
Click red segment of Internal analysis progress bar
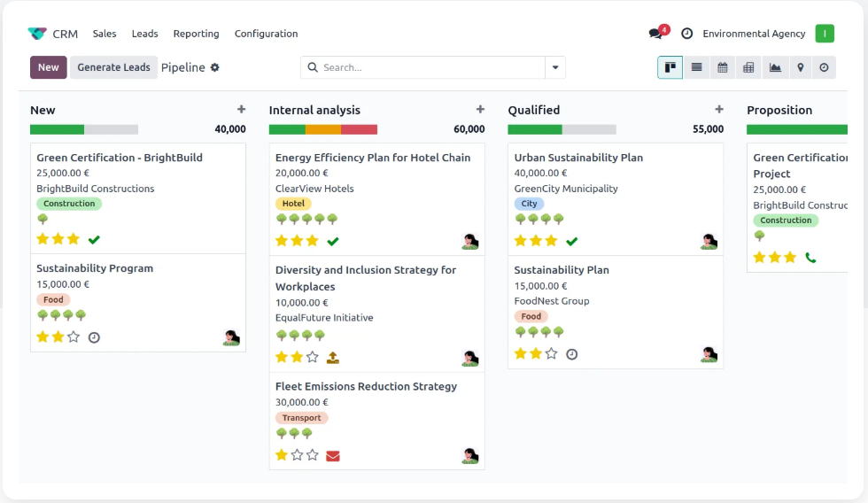tap(360, 129)
